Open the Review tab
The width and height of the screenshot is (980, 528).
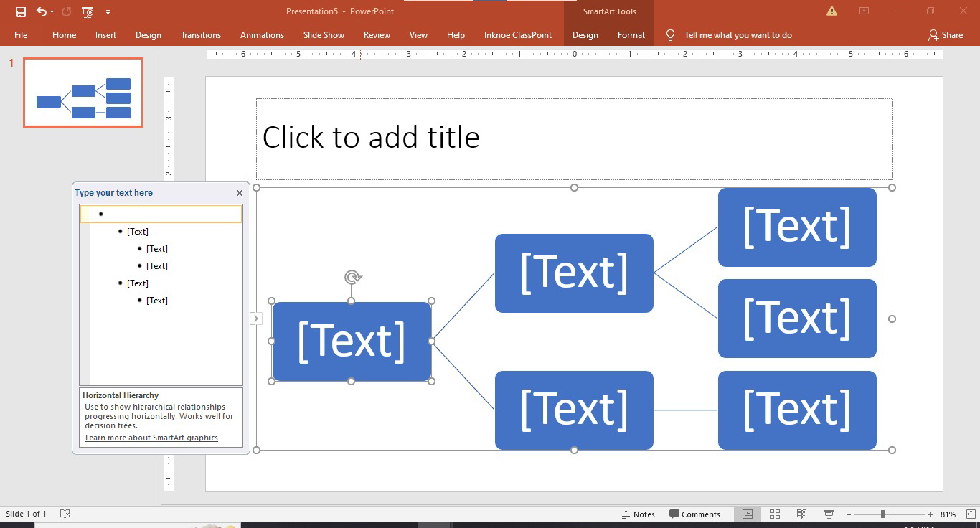click(377, 34)
